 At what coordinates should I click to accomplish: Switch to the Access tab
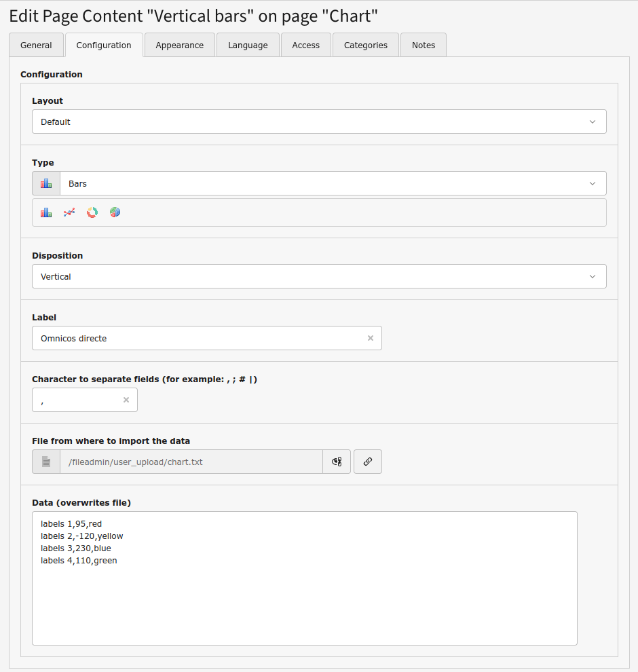coord(305,45)
